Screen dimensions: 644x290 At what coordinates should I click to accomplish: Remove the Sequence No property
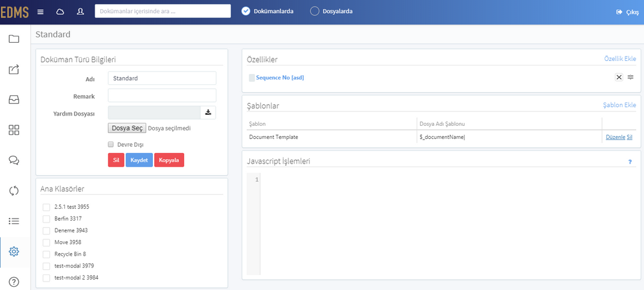[x=619, y=77]
